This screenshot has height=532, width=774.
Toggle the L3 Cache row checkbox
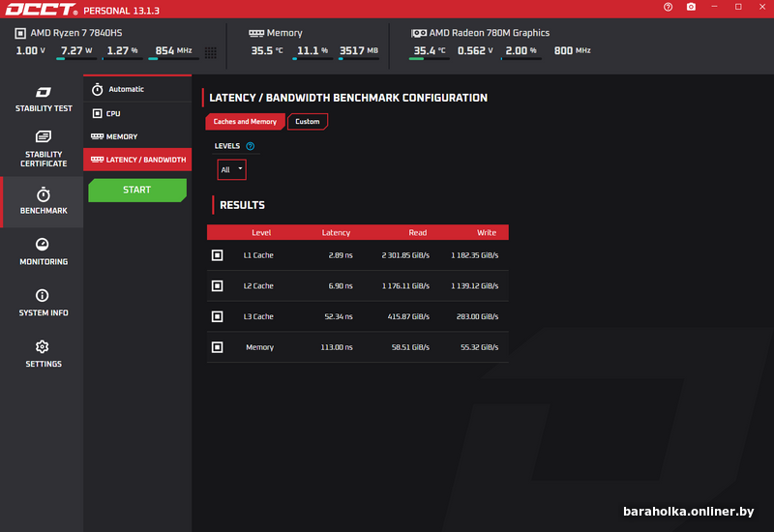pos(217,316)
